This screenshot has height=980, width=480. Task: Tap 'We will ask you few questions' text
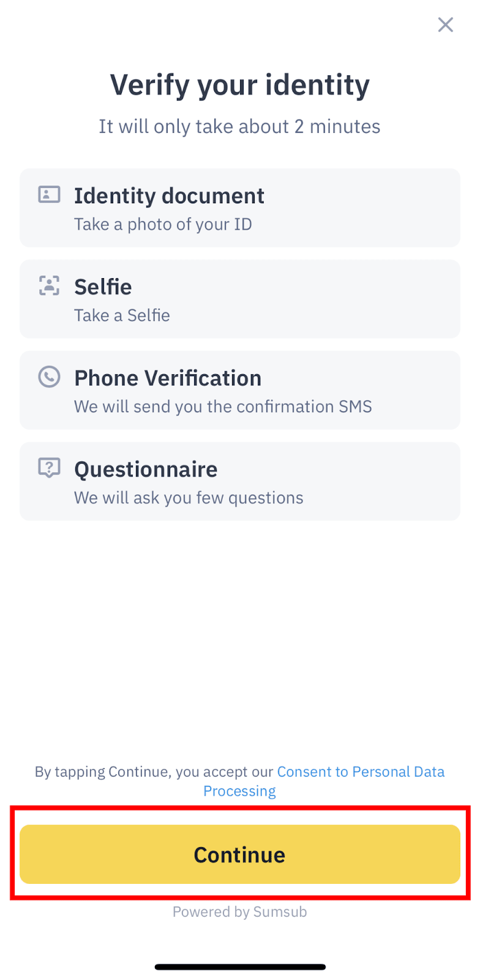click(189, 498)
